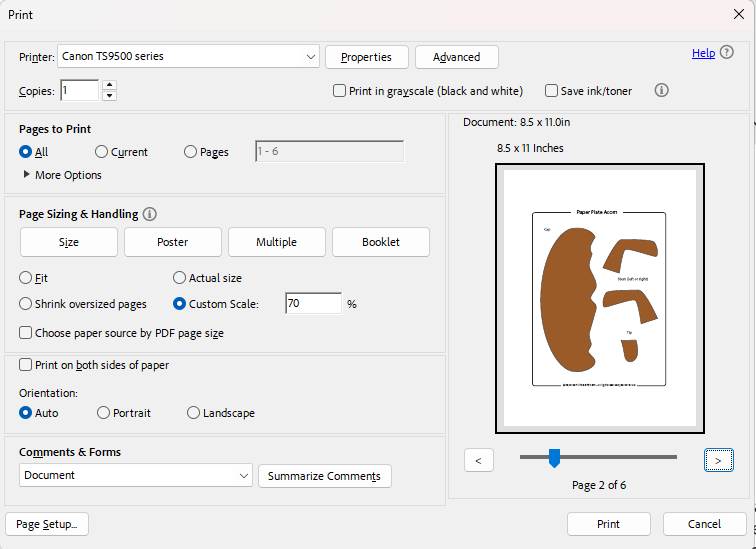Set orientation to Auto

(26, 413)
